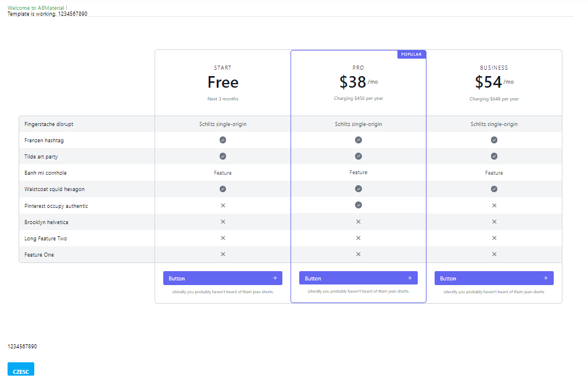
Task: Select the $38 /mo Pro price heading
Action: (x=358, y=82)
